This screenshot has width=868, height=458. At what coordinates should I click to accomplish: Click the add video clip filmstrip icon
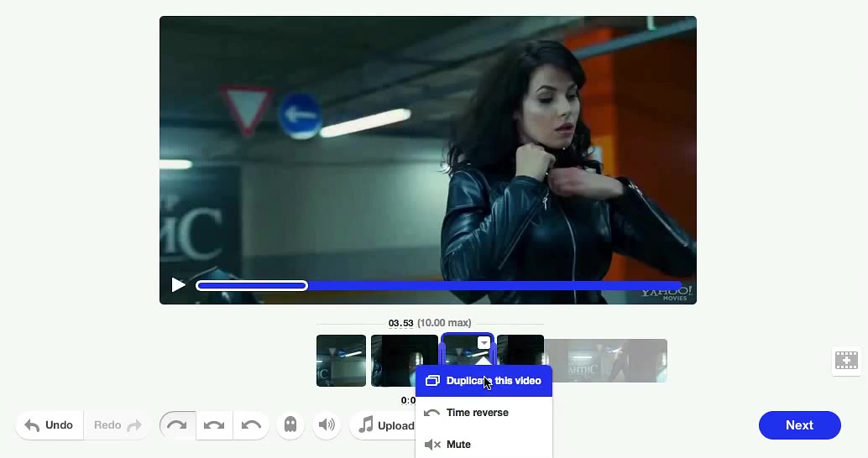click(846, 361)
